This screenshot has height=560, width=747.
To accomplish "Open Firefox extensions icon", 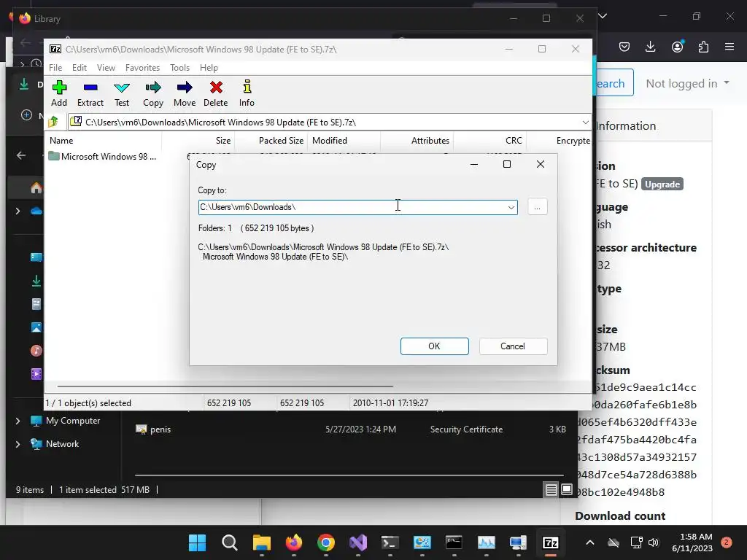I will 703,47.
